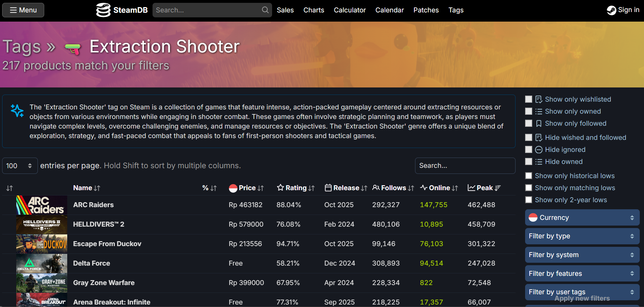Click the Tags breadcrumb in page title
This screenshot has width=644, height=307.
point(22,47)
